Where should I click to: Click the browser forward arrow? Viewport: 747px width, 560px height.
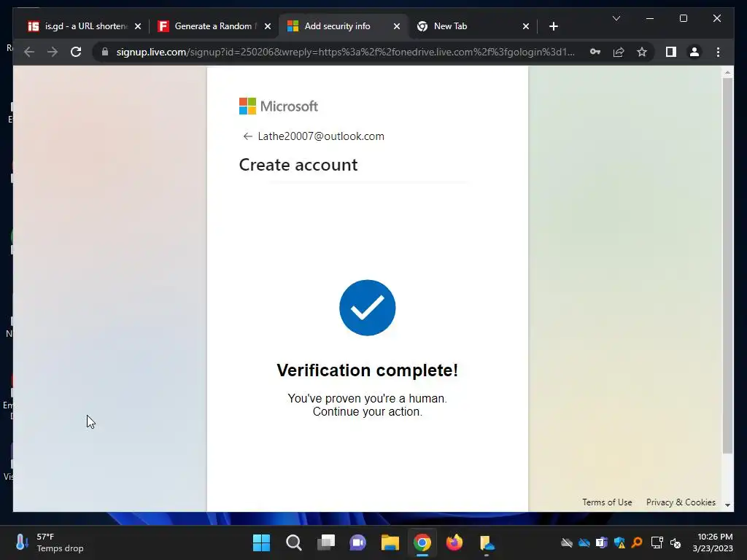(53, 52)
